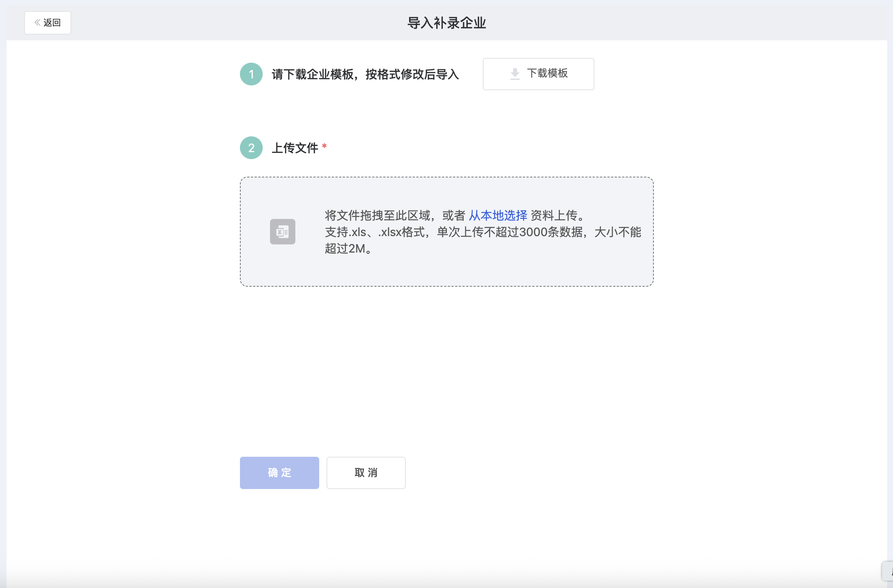Click the upload format hint mentioning 3000条数据
Viewport: 893px width, 588px height.
483,240
